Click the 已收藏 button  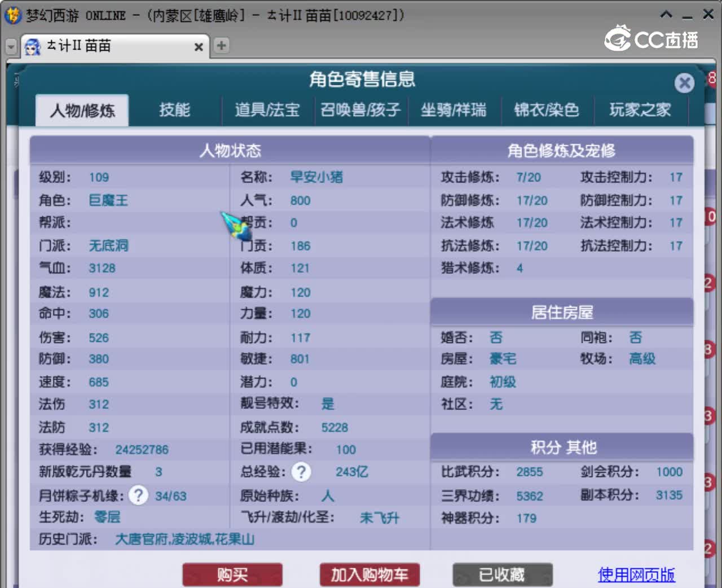502,574
